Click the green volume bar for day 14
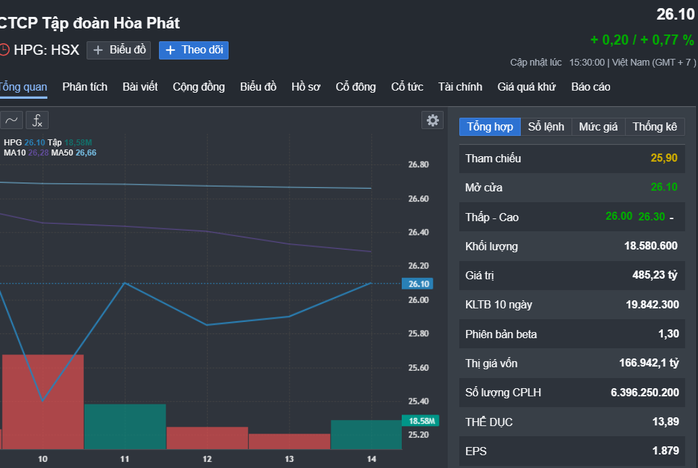 point(366,435)
